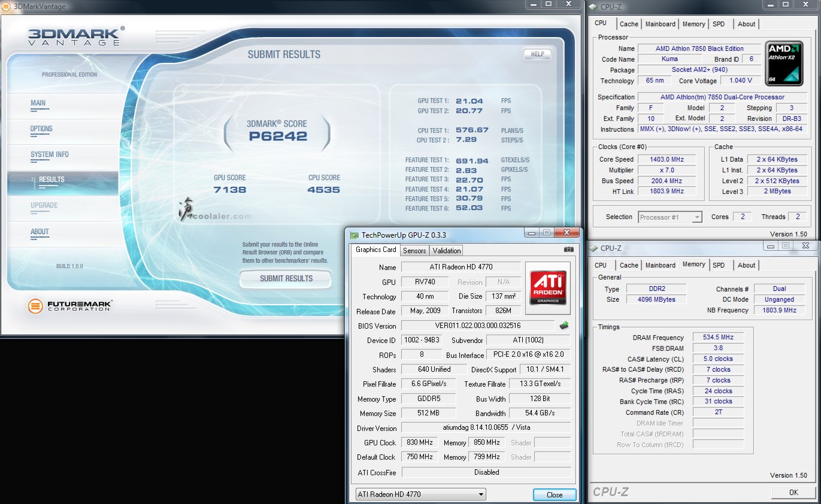
Task: Click the Socket AM2+ (940) package value
Action: tap(699, 70)
